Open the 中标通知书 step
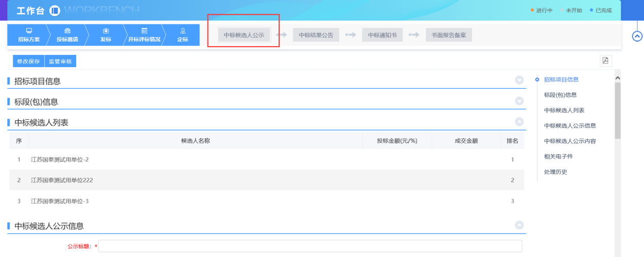The image size is (644, 257). click(x=382, y=35)
